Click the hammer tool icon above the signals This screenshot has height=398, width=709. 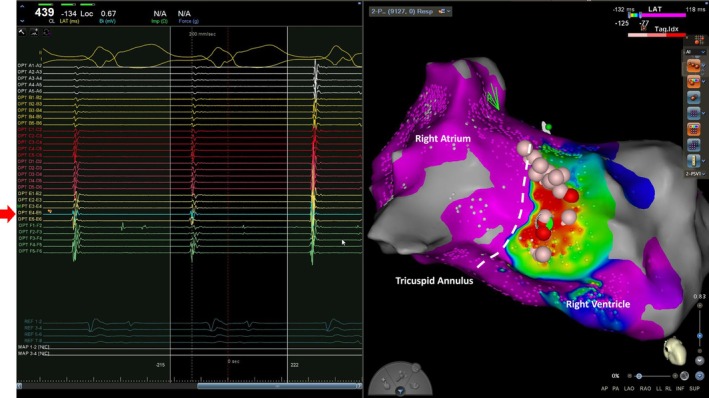[22, 32]
